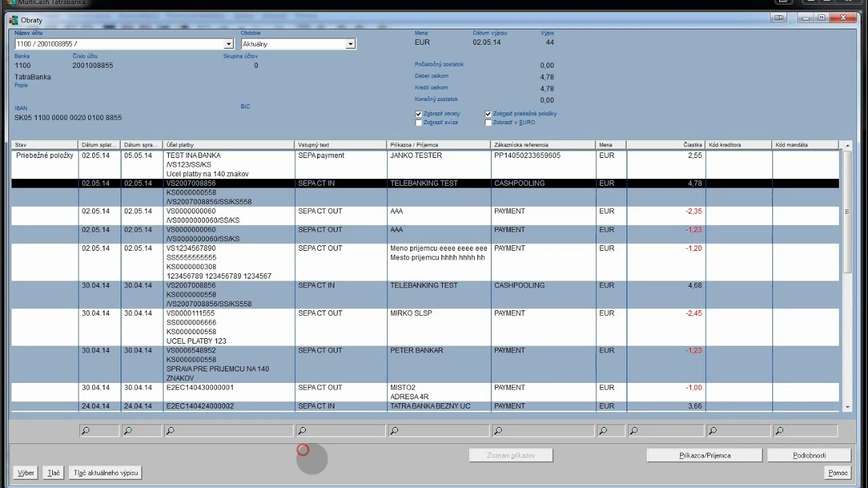The width and height of the screenshot is (868, 488).
Task: Click the Meno prijemcu eeee eeee eee cell
Action: click(x=439, y=249)
